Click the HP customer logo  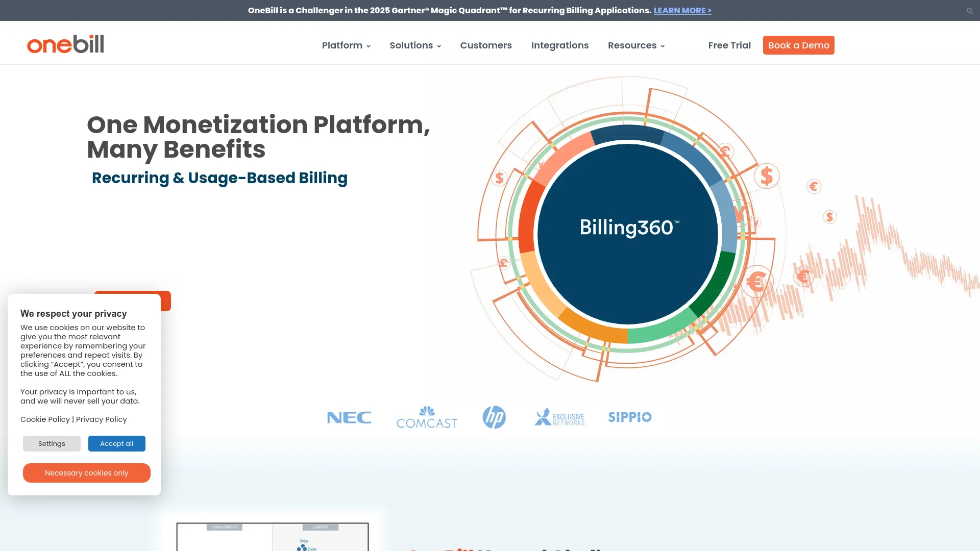click(494, 417)
